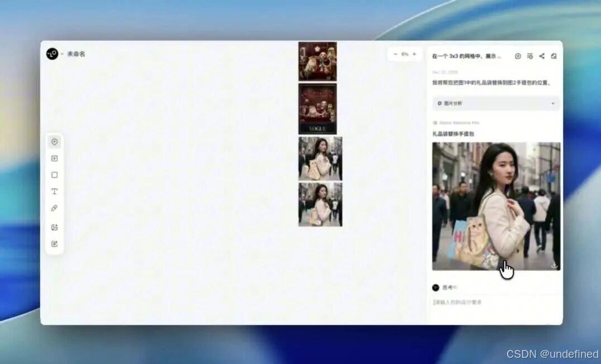This screenshot has height=364, width=601.
Task: Click the black round app logo
Action: (x=52, y=54)
